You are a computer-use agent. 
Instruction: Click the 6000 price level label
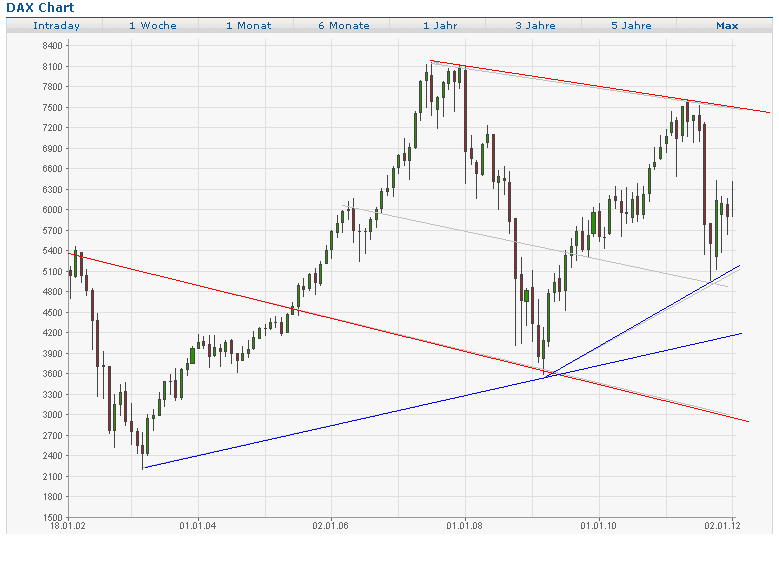53,210
